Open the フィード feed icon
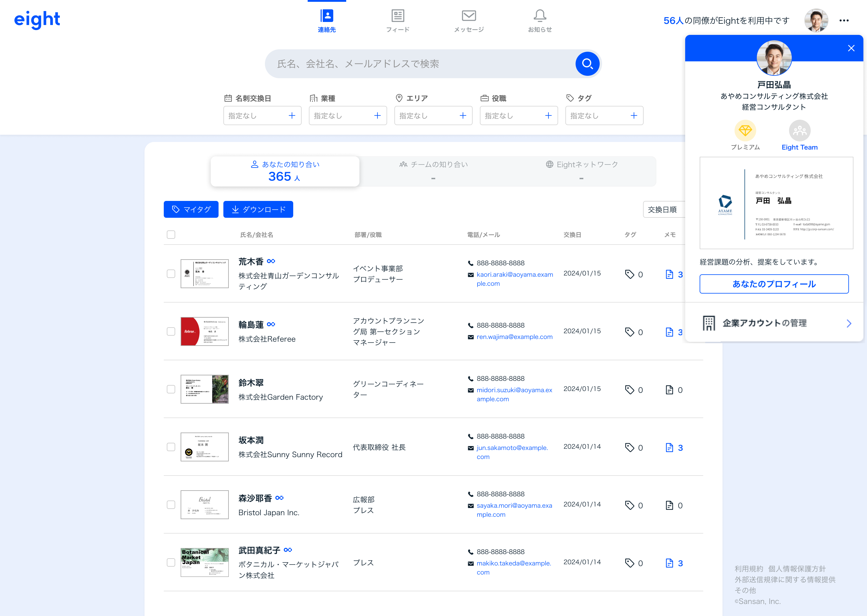This screenshot has width=867, height=616. coord(397,16)
